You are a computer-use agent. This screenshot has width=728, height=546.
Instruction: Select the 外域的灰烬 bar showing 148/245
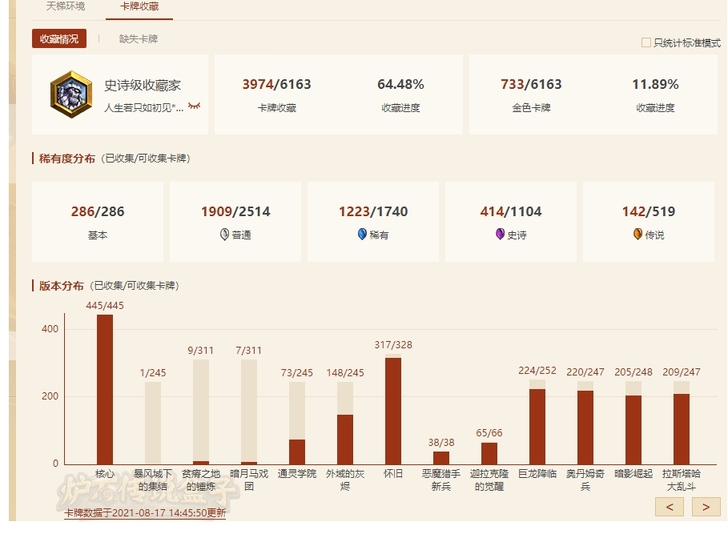tap(345, 423)
